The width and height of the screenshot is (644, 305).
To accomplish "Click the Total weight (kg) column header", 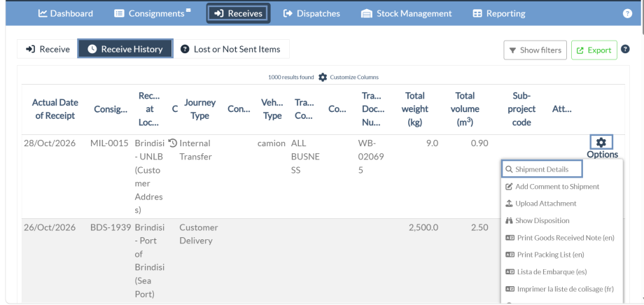I will coord(415,109).
